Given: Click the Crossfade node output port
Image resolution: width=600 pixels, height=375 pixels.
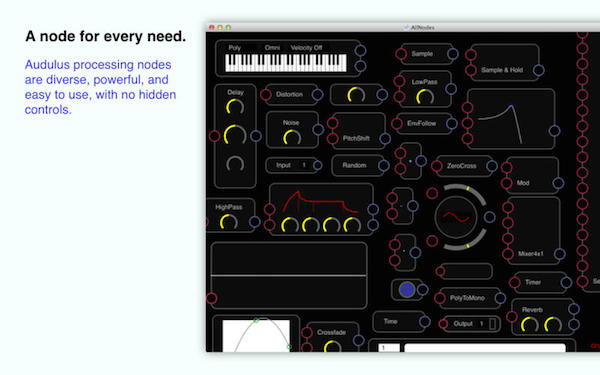Looking at the screenshot, I should [358, 340].
